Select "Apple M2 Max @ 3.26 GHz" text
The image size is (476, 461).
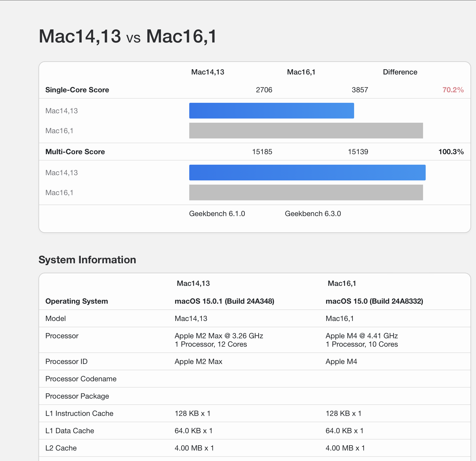point(219,336)
